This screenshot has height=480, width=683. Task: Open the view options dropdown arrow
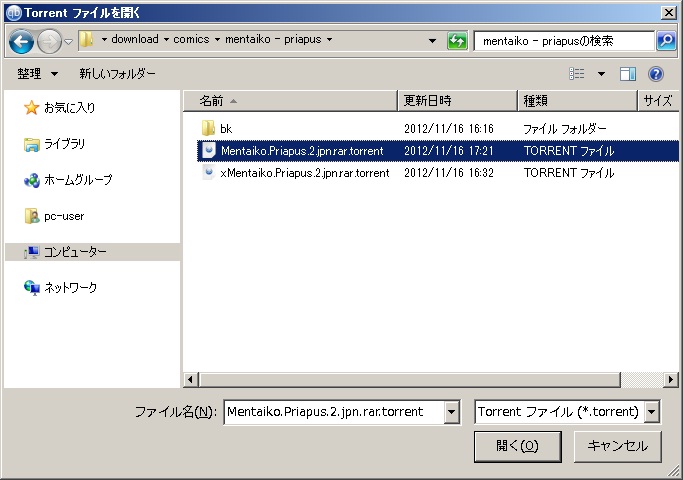pos(601,74)
